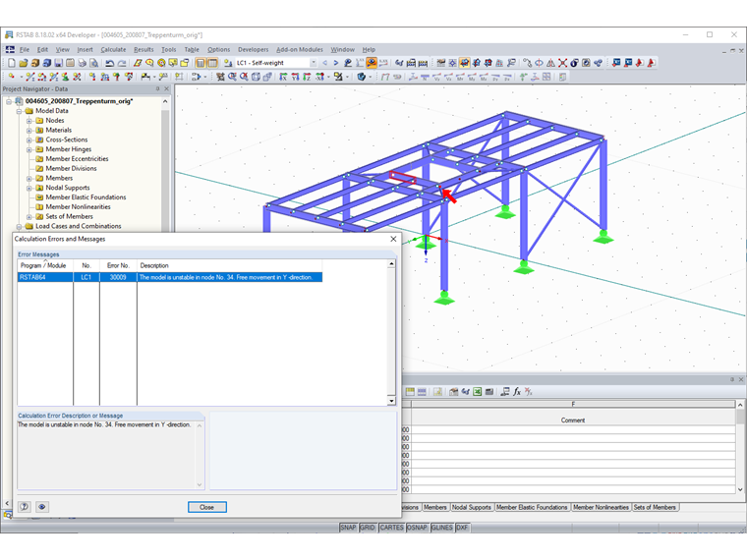The image size is (747, 560).
Task: Open the File menu
Action: click(25, 49)
